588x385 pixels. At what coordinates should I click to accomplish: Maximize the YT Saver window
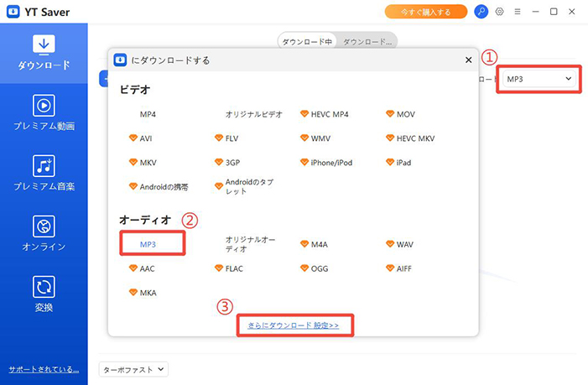click(554, 12)
